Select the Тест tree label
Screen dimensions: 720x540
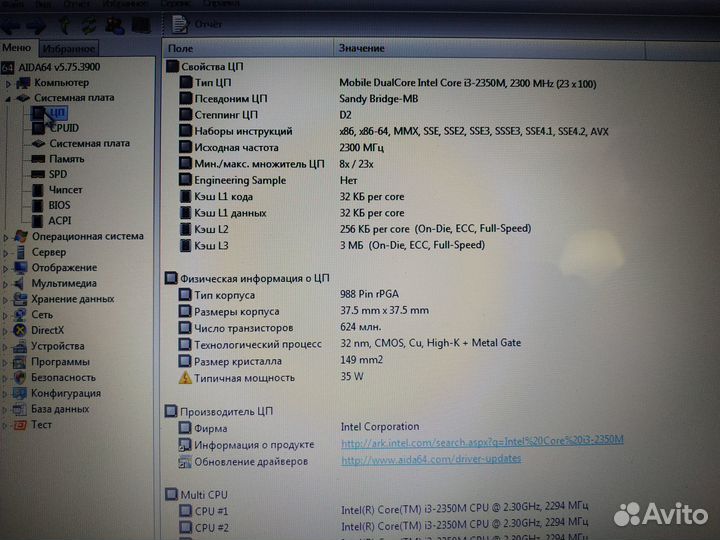pos(41,425)
